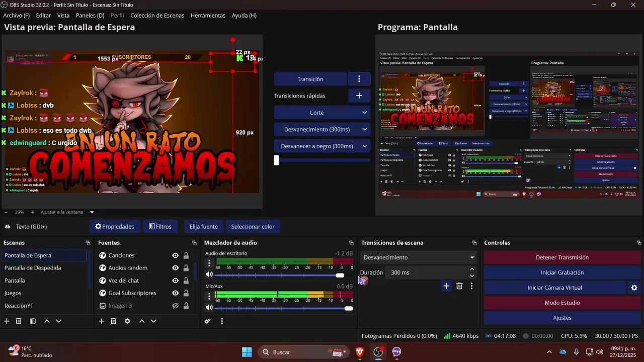The width and height of the screenshot is (644, 362).
Task: Move the scene down with the down arrow in Escenas
Action: [x=59, y=321]
